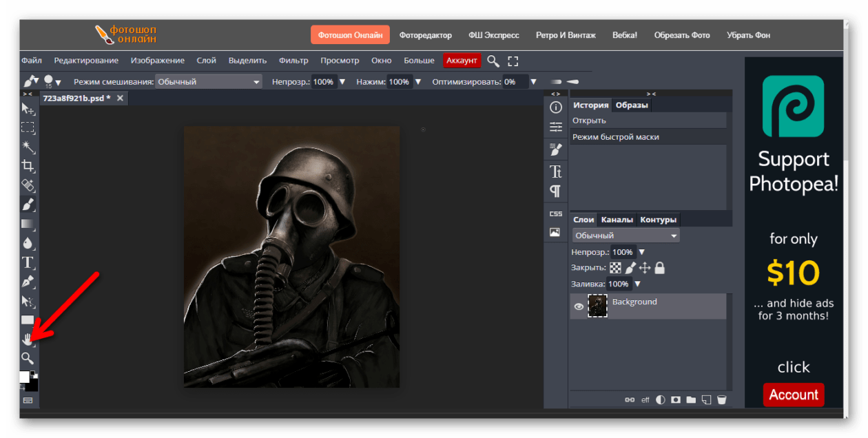
Task: Click the search magnifier in menu bar
Action: pyautogui.click(x=493, y=61)
